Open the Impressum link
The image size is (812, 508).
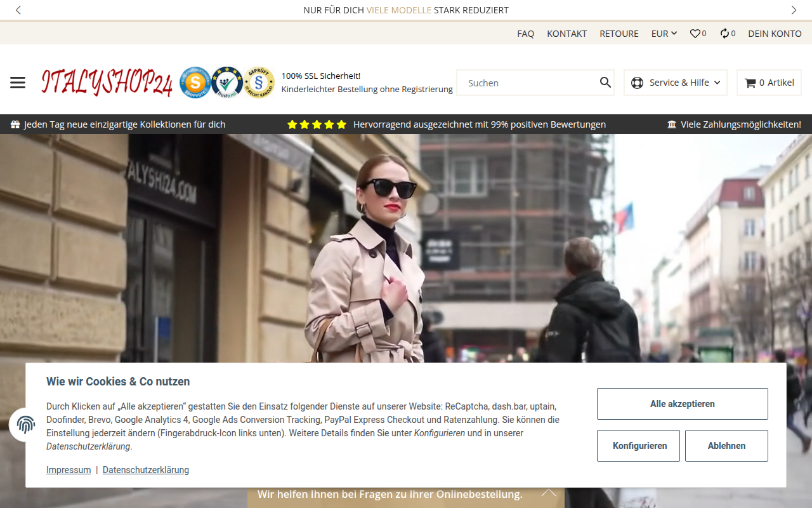point(69,470)
